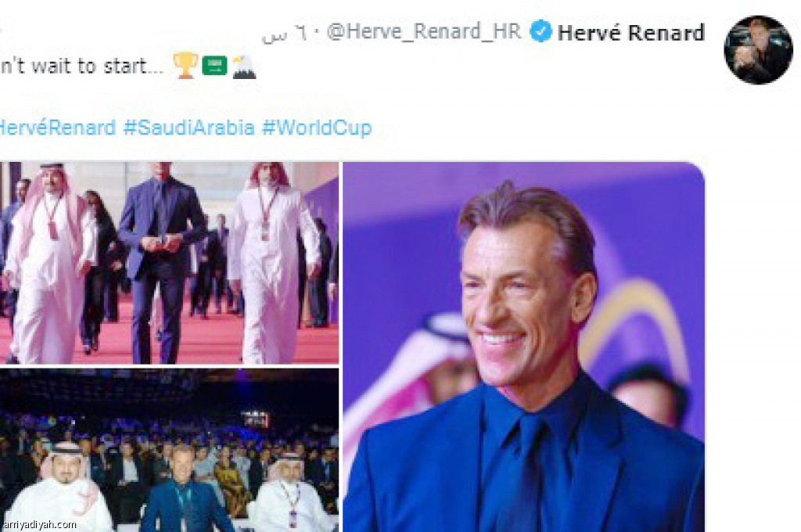The height and width of the screenshot is (532, 801).
Task: Open the @Herve_Renard_HR handle link
Action: click(x=424, y=31)
